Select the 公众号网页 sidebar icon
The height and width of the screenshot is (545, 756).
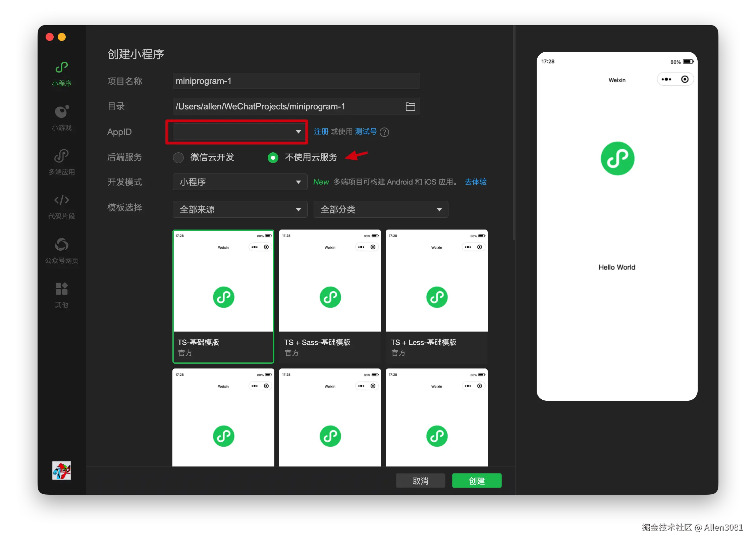62,245
